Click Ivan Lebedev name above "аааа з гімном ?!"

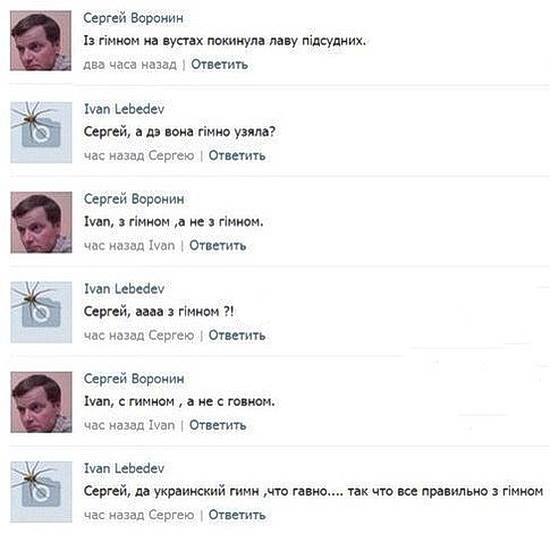[124, 289]
